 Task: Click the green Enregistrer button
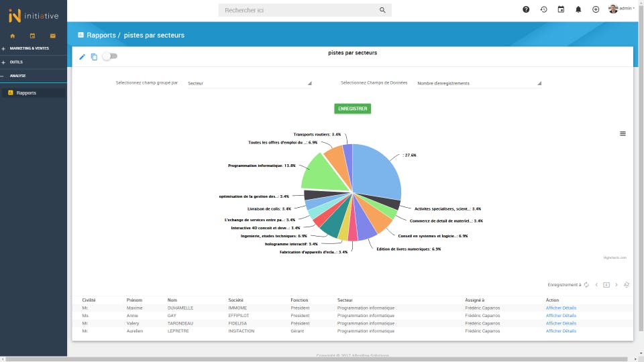tap(352, 109)
